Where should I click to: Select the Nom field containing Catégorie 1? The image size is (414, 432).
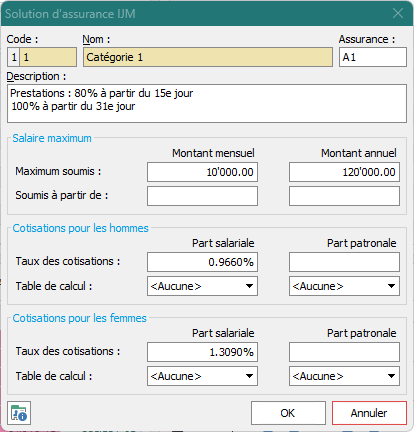[x=208, y=57]
